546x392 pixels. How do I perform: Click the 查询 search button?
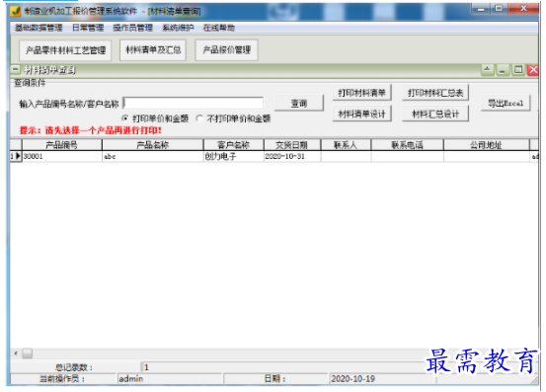tap(299, 104)
